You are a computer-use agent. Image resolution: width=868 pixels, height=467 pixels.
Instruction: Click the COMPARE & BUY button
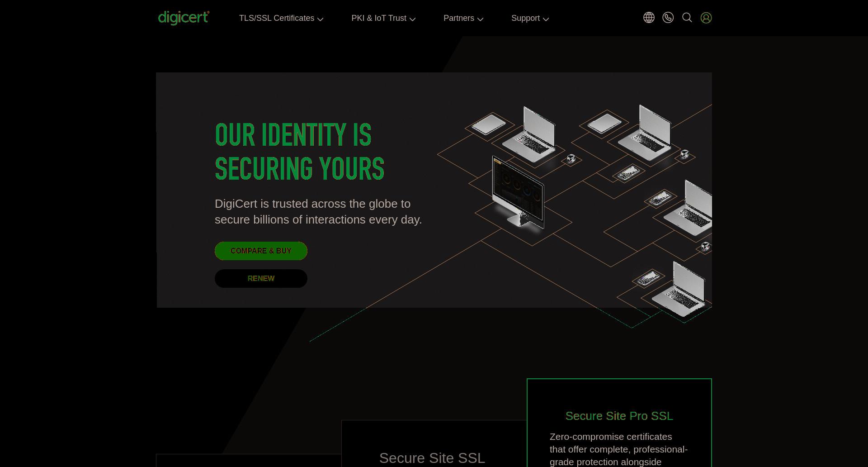point(261,251)
